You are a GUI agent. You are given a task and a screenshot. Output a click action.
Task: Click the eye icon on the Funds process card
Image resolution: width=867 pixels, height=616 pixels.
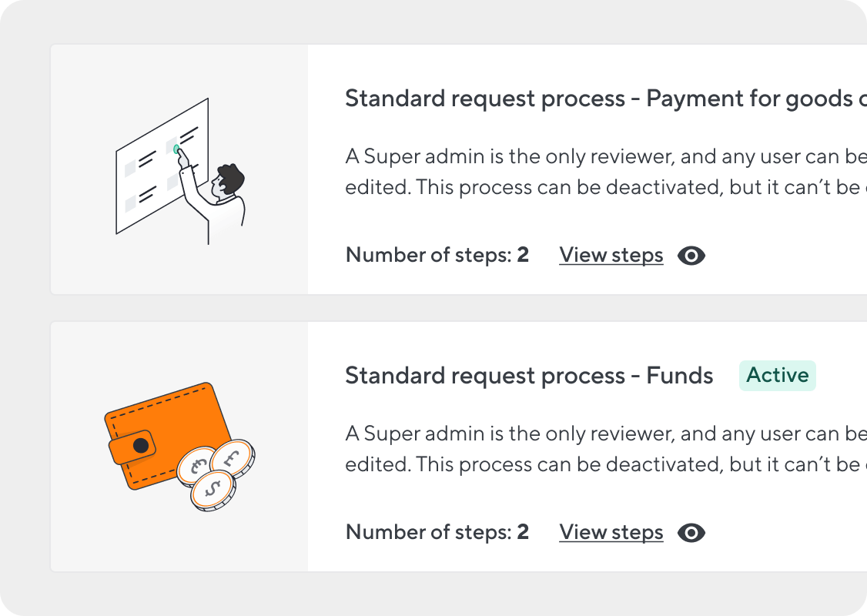point(691,532)
